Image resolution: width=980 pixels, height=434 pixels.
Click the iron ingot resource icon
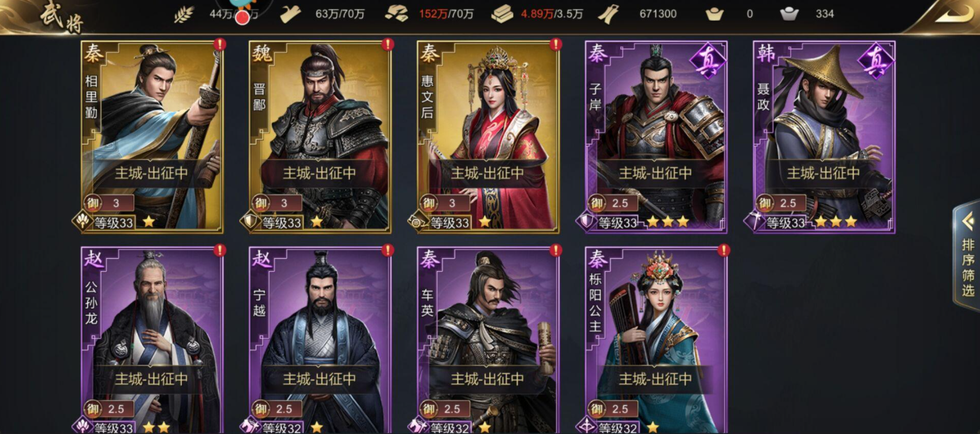pos(502,14)
